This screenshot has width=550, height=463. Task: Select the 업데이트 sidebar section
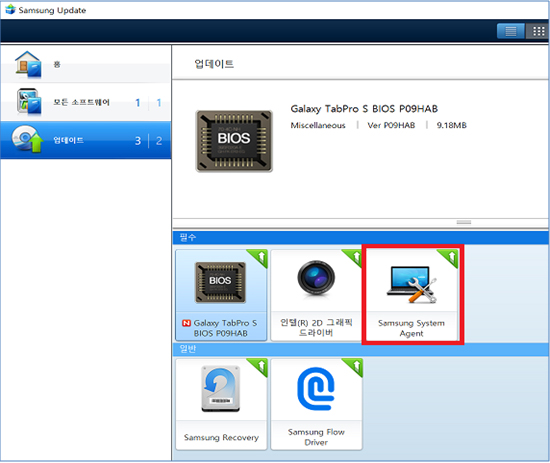(x=86, y=140)
